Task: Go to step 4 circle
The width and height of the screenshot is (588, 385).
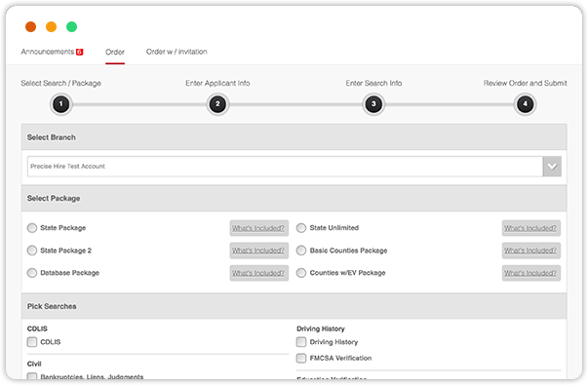Action: click(525, 104)
